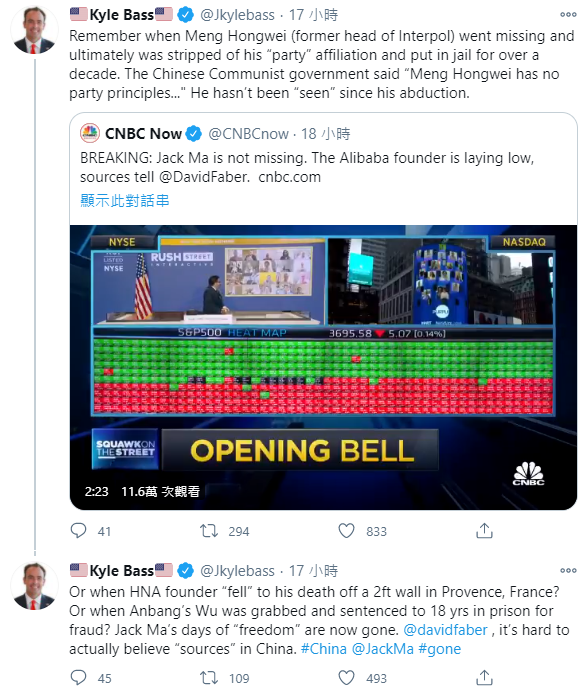579x697 pixels.
Task: Share the second Kyle Bass tweet
Action: (484, 678)
